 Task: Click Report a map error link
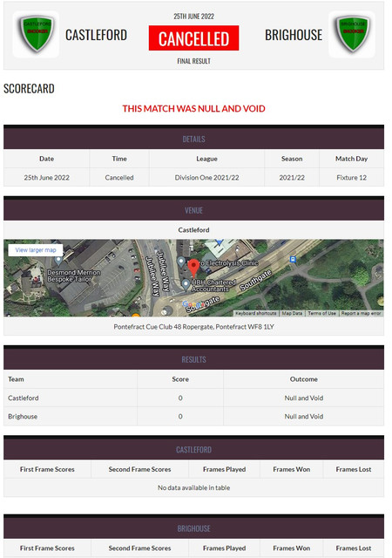pyautogui.click(x=361, y=313)
